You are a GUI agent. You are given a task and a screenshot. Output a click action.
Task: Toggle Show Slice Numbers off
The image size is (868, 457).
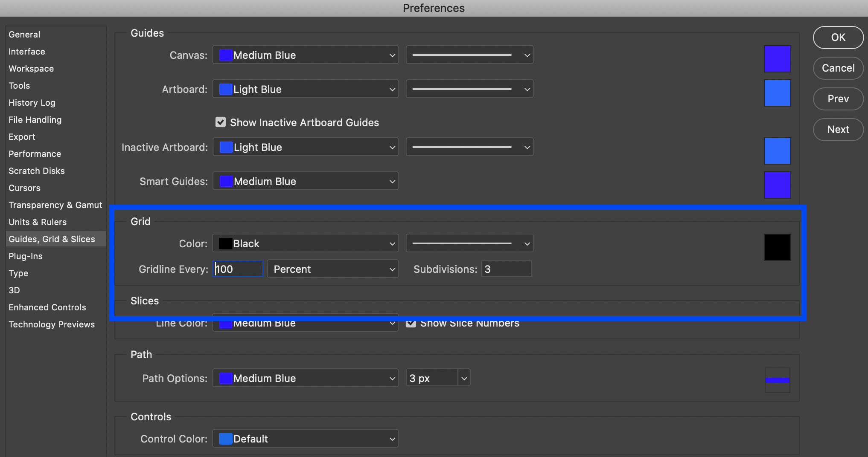pos(410,323)
